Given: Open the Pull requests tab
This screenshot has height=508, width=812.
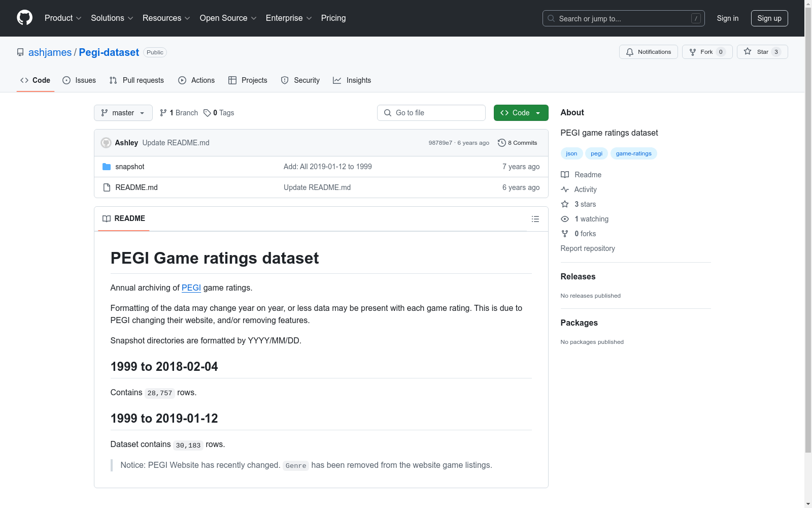Looking at the screenshot, I should (x=137, y=80).
